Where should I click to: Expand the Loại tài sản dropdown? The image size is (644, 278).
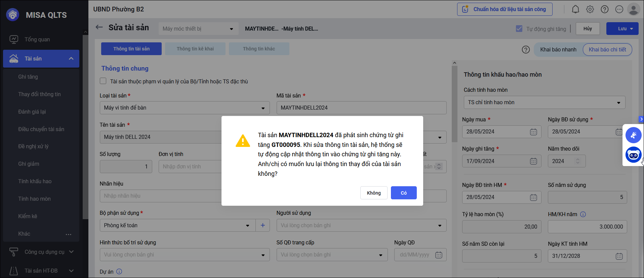point(263,108)
